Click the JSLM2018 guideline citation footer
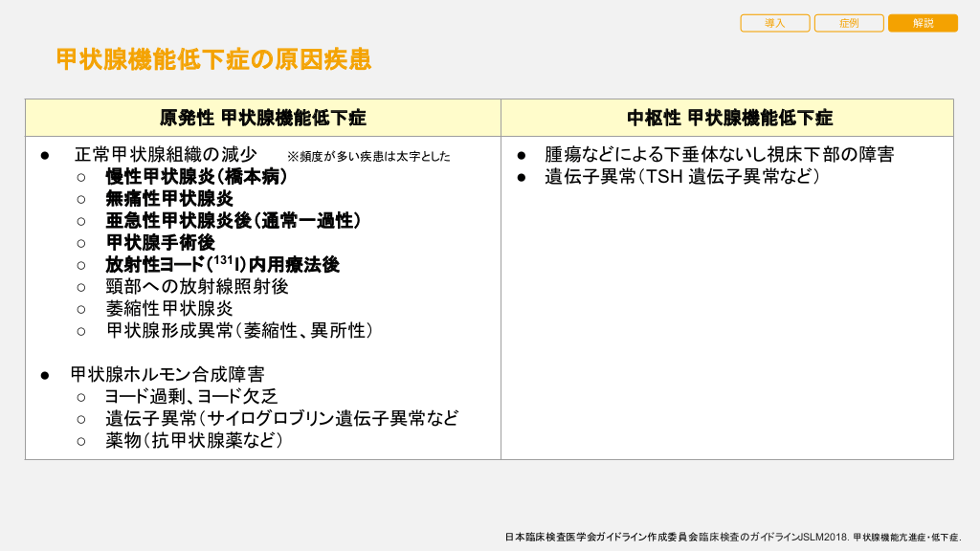 pos(733,538)
